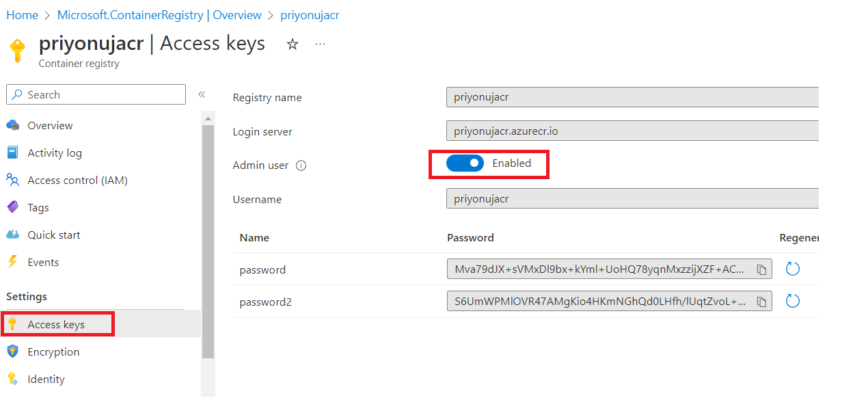Copy the password2 value
Image resolution: width=868 pixels, height=398 pixels.
click(761, 302)
